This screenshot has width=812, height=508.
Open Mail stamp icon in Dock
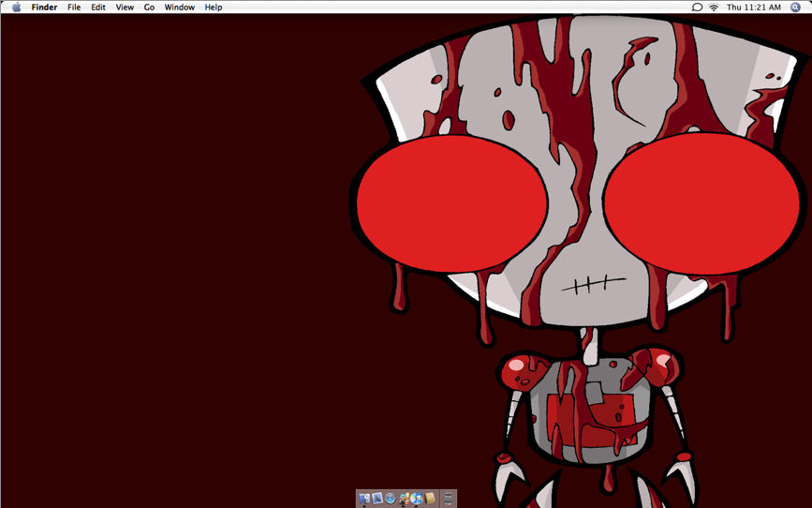pyautogui.click(x=377, y=498)
